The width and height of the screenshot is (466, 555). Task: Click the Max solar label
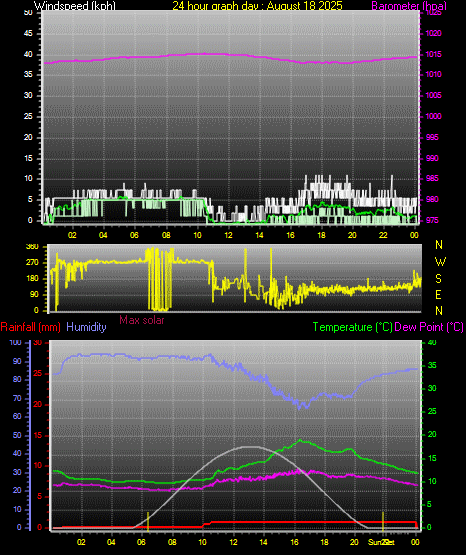click(142, 320)
